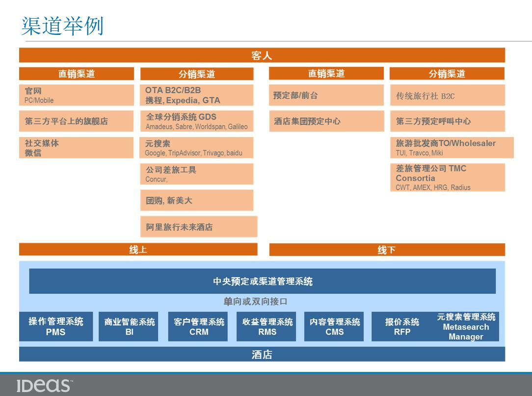Viewport: 532px width, 396px height.
Task: Click the offline 直销渠道 header above 预定部/前台
Action: [326, 73]
